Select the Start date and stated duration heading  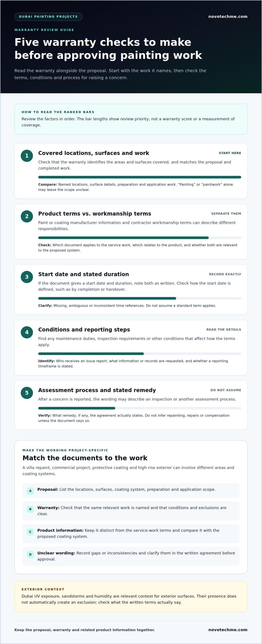[x=83, y=274]
